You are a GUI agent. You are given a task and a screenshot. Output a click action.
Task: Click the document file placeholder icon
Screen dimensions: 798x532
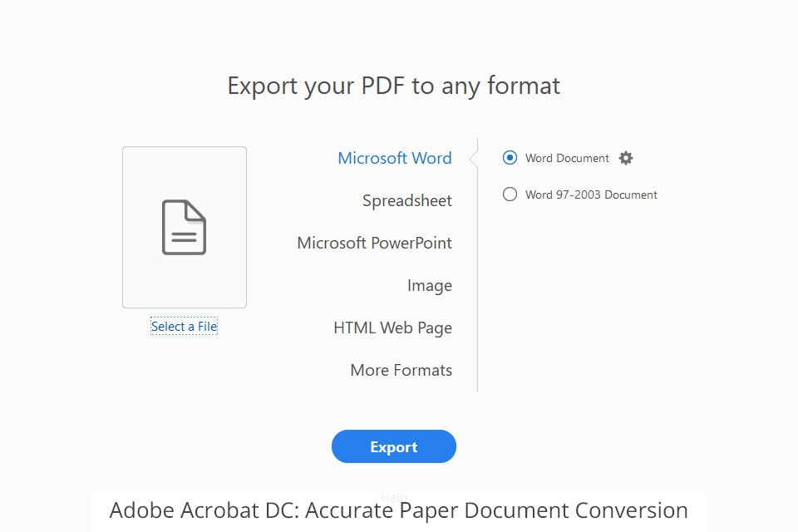[185, 227]
